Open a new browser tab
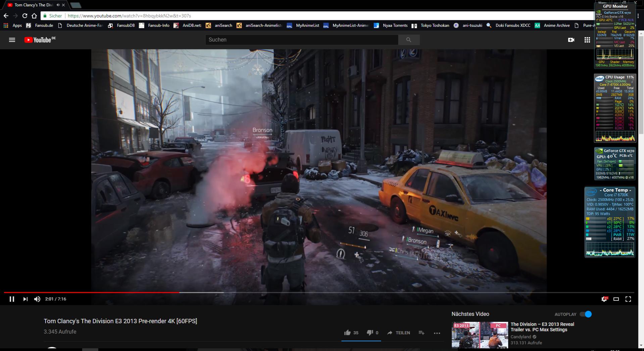The image size is (644, 351). point(76,5)
